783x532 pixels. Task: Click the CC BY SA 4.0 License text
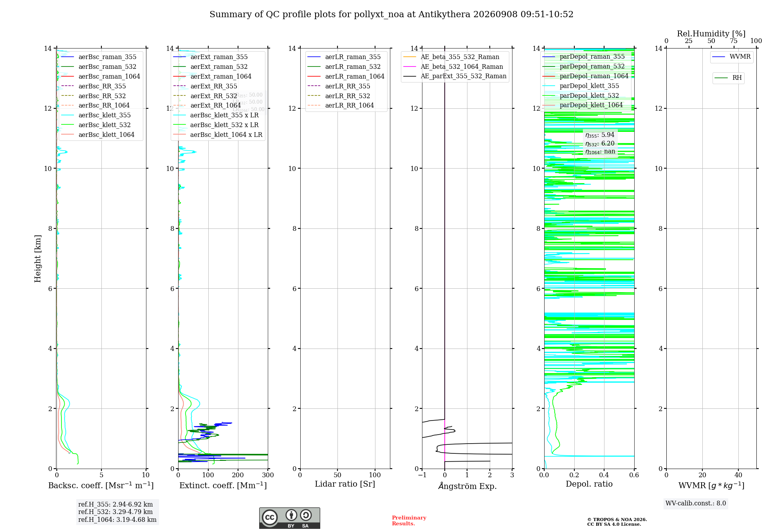(614, 524)
